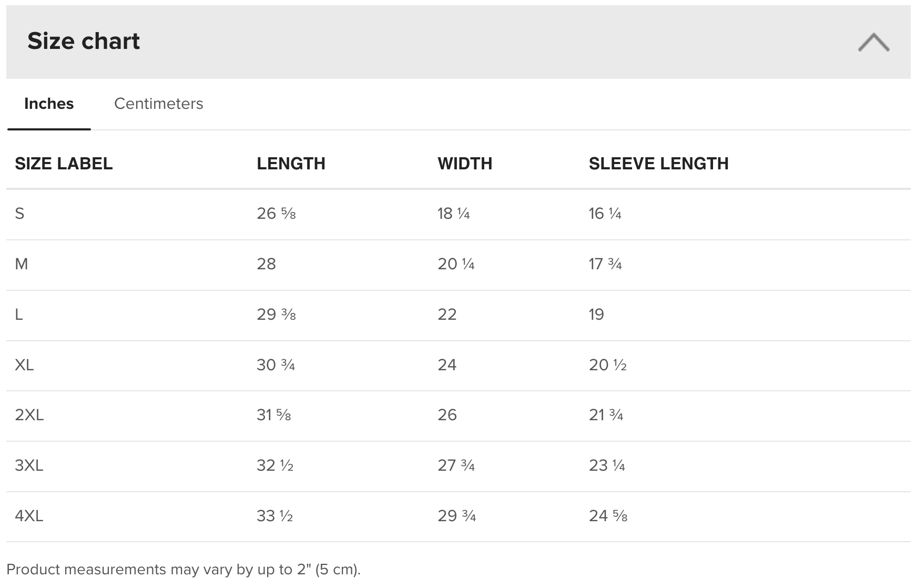Select the Inches tab
Screen dimensions: 916x588
tap(49, 104)
